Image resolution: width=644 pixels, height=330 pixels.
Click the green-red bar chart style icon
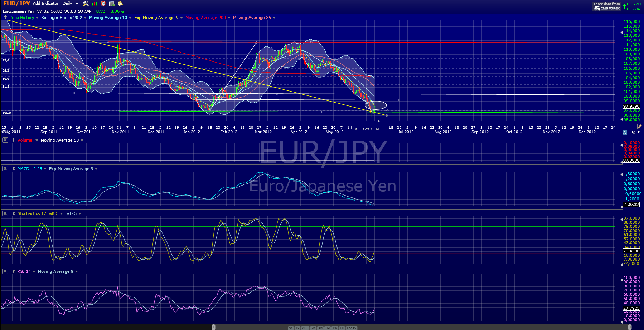point(95,4)
